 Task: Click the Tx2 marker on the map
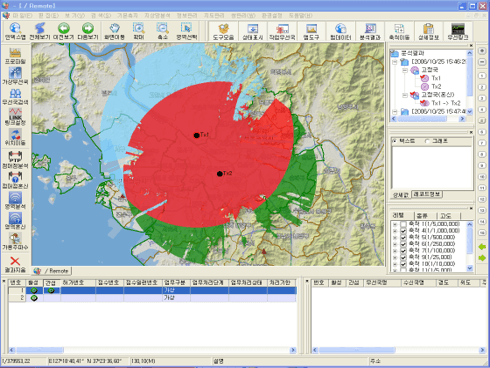(219, 174)
